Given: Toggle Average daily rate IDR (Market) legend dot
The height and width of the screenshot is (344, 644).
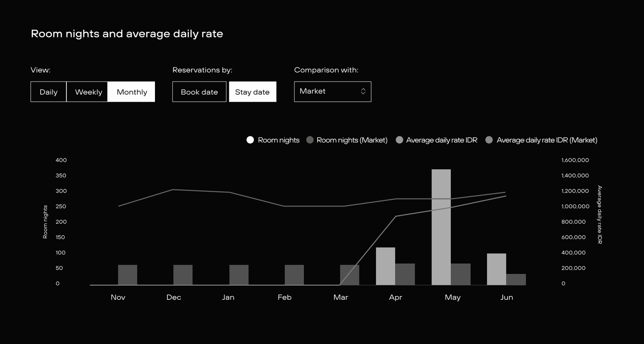Looking at the screenshot, I should click(x=489, y=140).
